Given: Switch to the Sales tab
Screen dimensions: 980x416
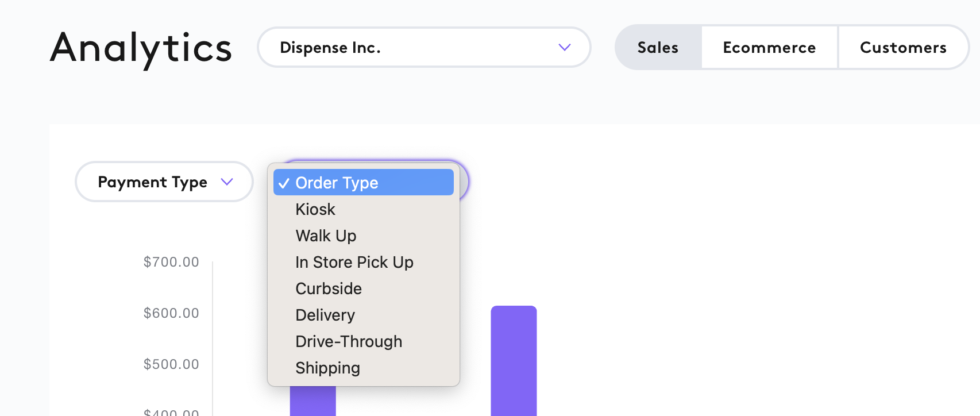Looking at the screenshot, I should point(658,47).
